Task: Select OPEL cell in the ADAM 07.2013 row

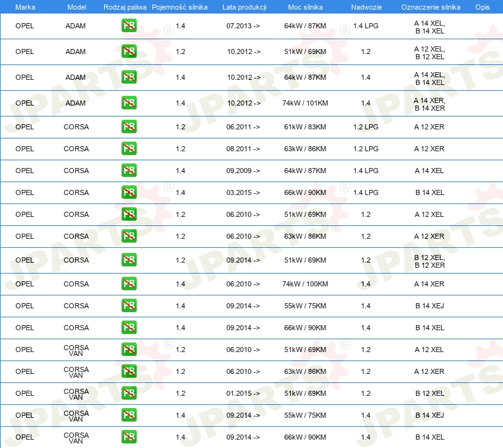Action: (24, 26)
